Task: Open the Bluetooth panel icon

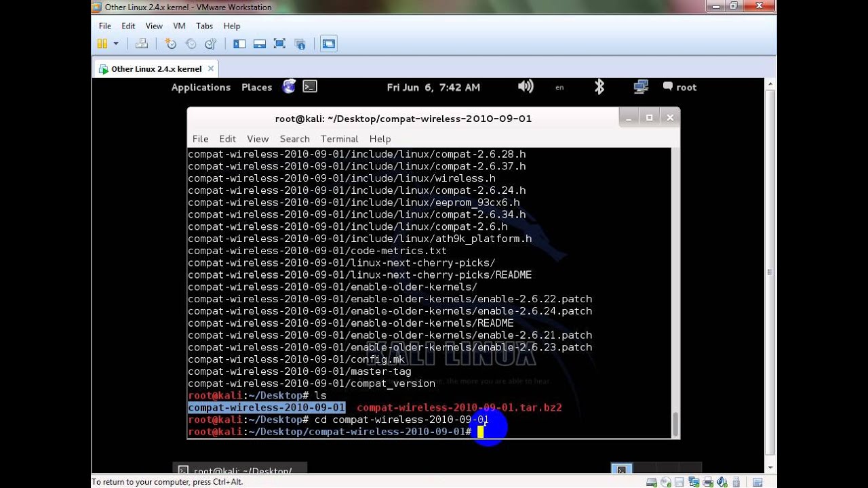Action: click(x=599, y=86)
